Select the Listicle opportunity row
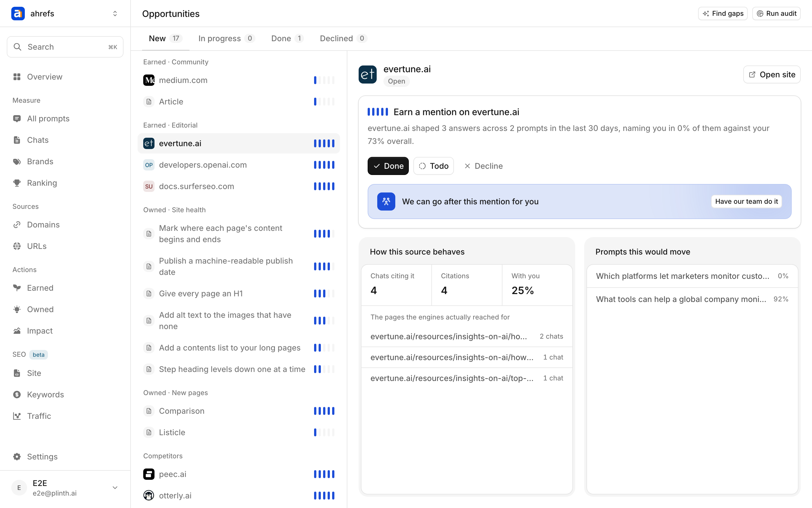 tap(239, 432)
